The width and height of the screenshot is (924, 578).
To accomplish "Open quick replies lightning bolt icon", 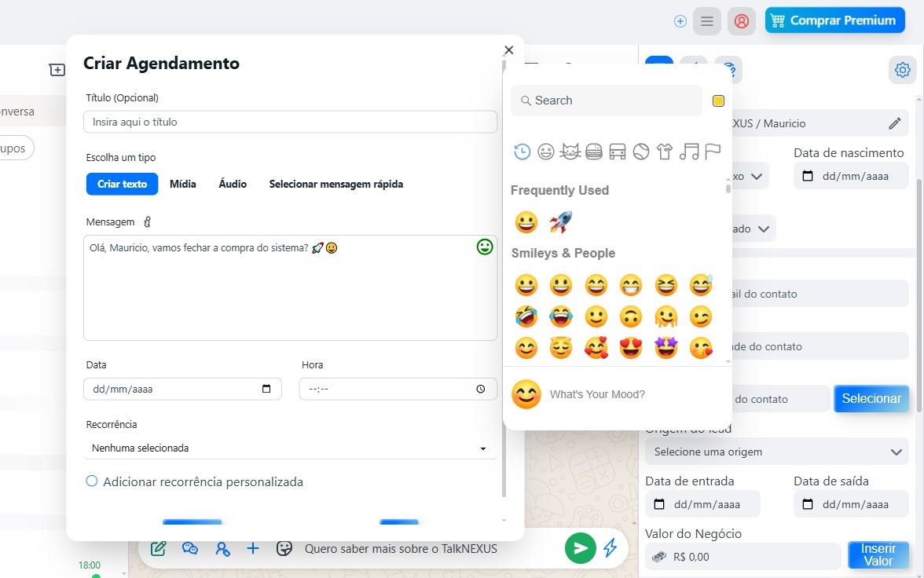I will tap(610, 548).
